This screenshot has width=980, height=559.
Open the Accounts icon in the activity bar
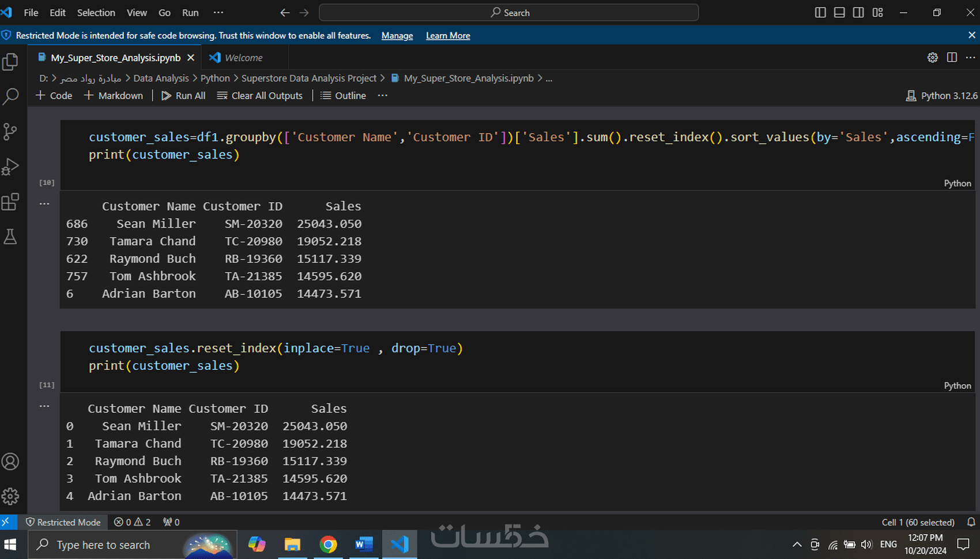[11, 461]
